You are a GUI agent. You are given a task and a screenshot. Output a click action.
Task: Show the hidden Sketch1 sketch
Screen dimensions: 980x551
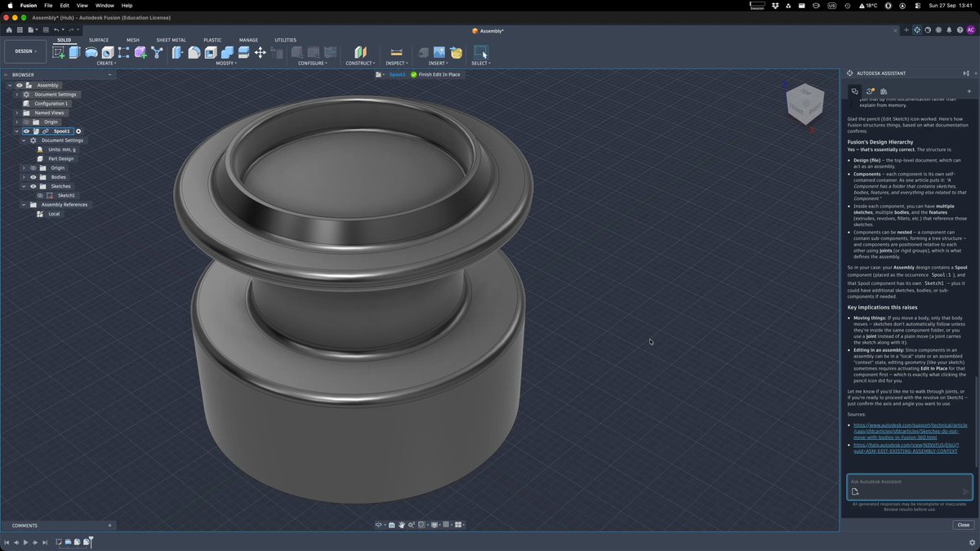click(x=40, y=195)
